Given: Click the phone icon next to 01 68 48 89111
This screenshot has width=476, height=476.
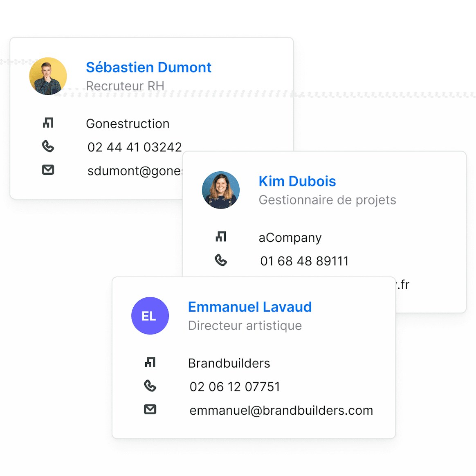Looking at the screenshot, I should pos(221,260).
